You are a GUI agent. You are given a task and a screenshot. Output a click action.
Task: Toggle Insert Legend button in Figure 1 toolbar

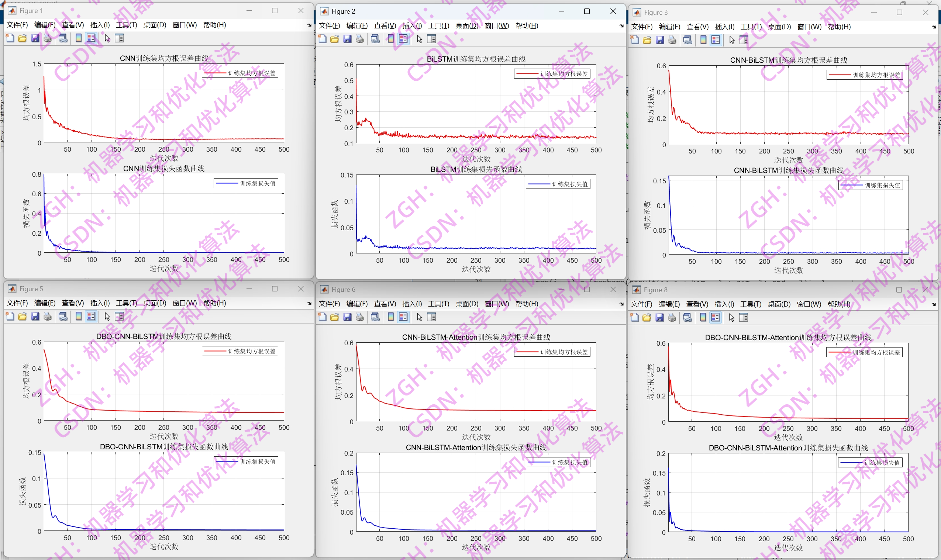coord(91,38)
